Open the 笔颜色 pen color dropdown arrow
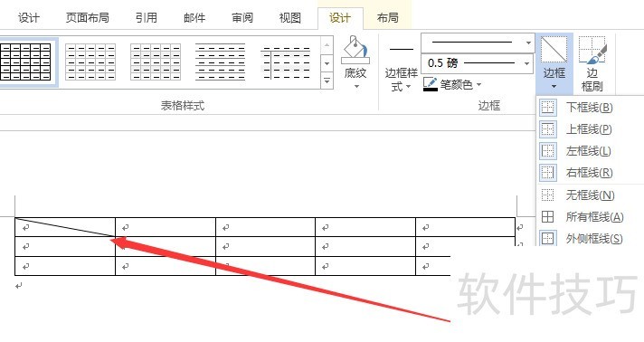 click(478, 85)
